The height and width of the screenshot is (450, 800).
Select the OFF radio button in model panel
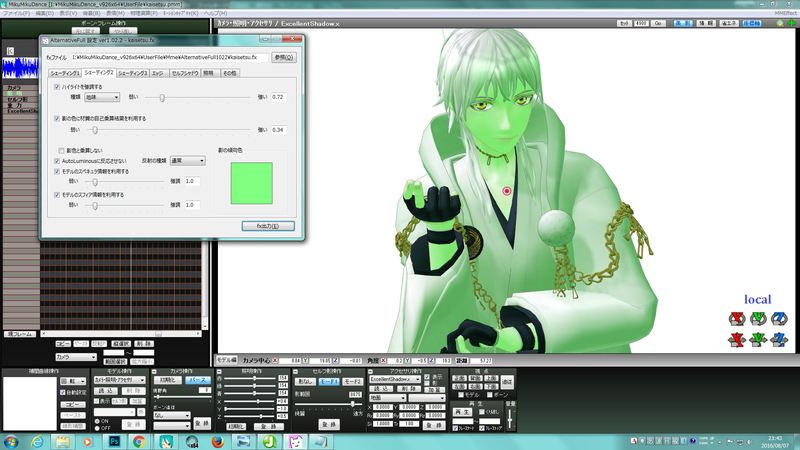tap(97, 428)
